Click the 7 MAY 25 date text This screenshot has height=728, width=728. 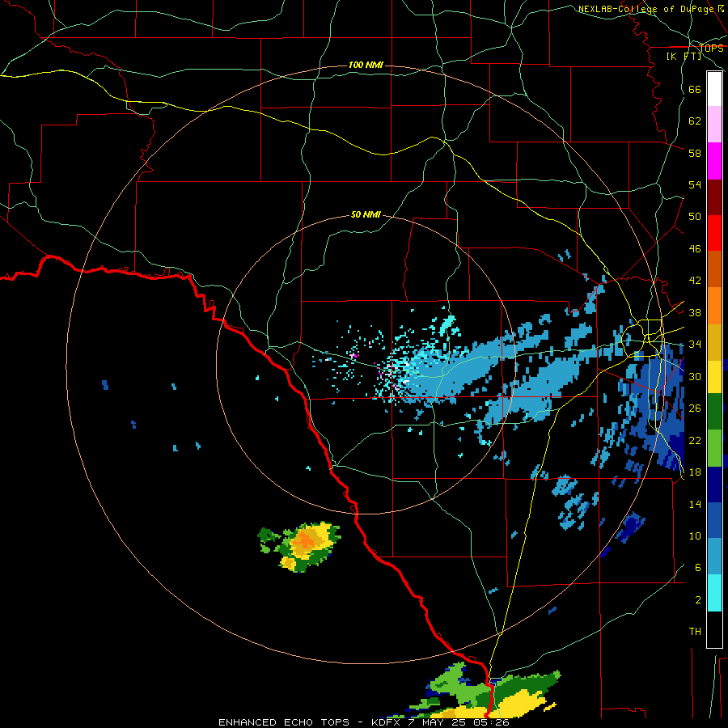(438, 722)
